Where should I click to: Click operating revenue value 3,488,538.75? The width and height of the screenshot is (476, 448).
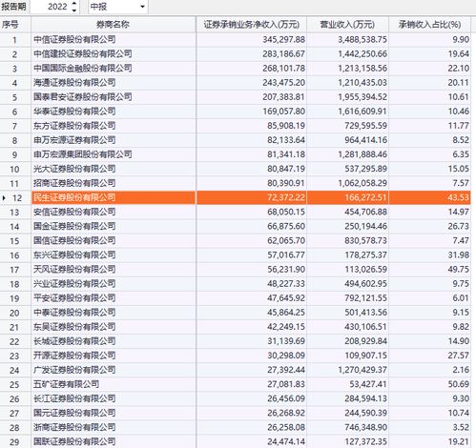point(362,40)
